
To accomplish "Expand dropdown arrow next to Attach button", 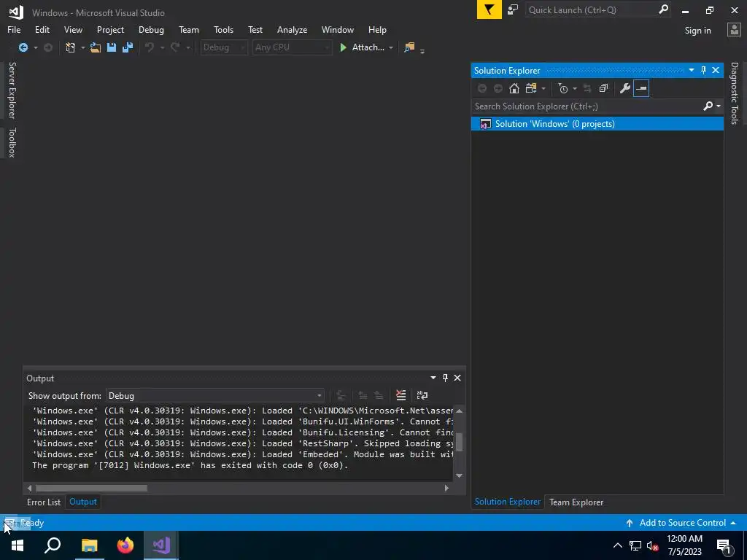I will [391, 48].
